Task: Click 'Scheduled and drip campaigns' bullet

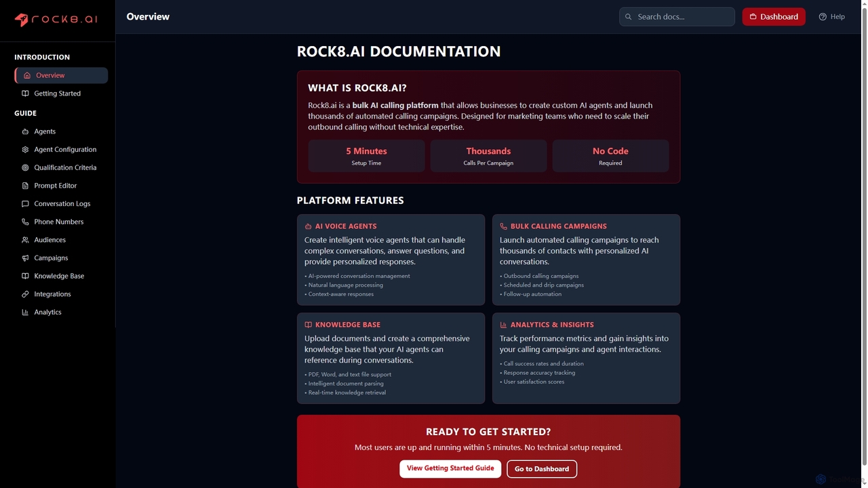Action: click(542, 285)
